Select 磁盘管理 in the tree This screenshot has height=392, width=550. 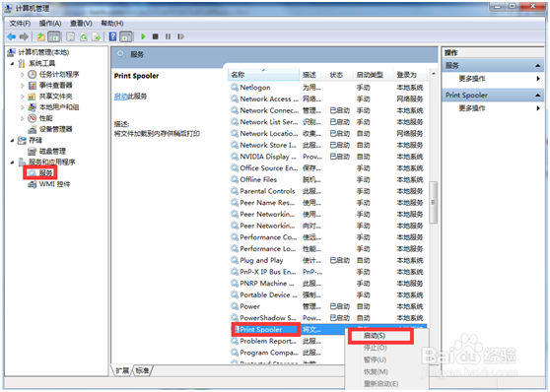[52, 151]
